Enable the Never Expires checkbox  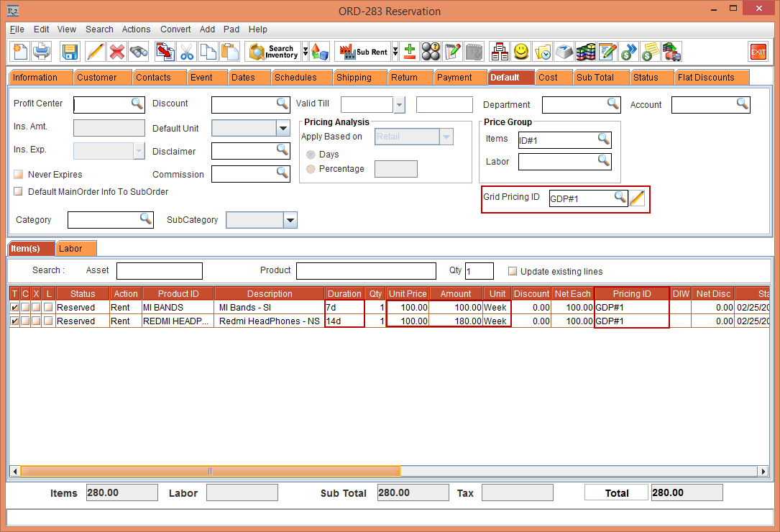[x=18, y=174]
